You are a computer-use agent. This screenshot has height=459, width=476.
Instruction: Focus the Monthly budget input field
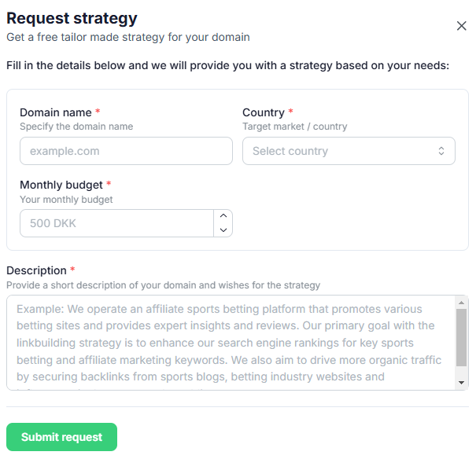(x=116, y=223)
